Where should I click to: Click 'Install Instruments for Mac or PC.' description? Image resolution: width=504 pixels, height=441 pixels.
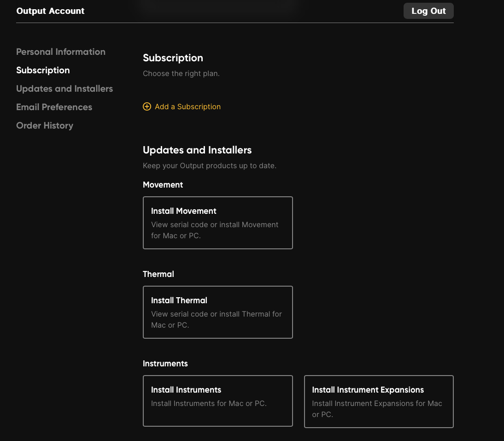tap(209, 403)
